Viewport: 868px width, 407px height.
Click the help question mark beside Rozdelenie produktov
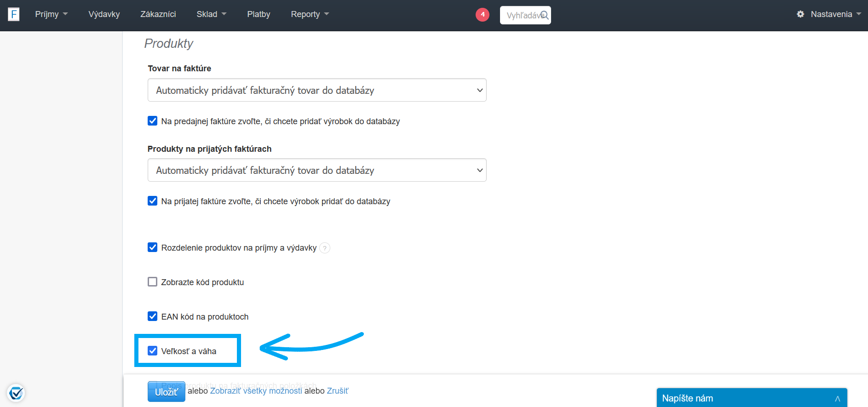(325, 248)
